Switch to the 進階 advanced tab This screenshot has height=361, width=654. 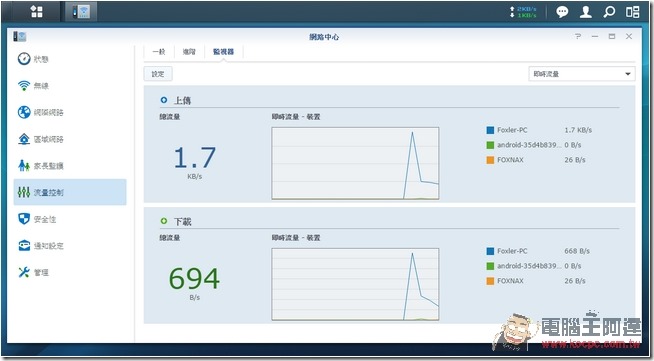point(189,52)
